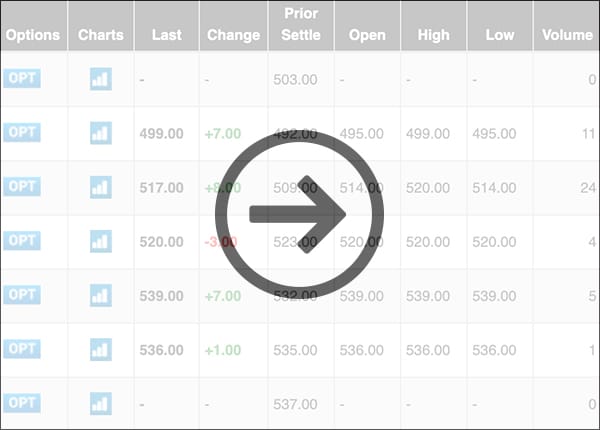Open chart icon in 517.00 last row

[x=101, y=187]
